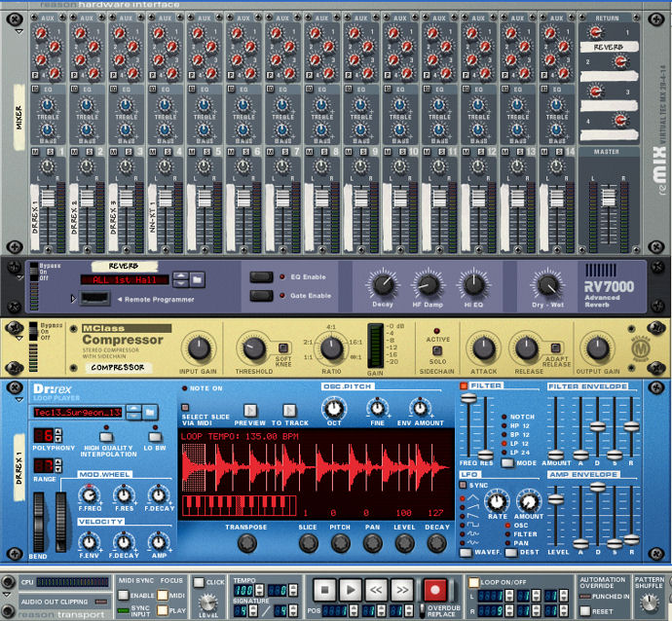
Task: Click the Fast Forward transport button
Action: 402,590
